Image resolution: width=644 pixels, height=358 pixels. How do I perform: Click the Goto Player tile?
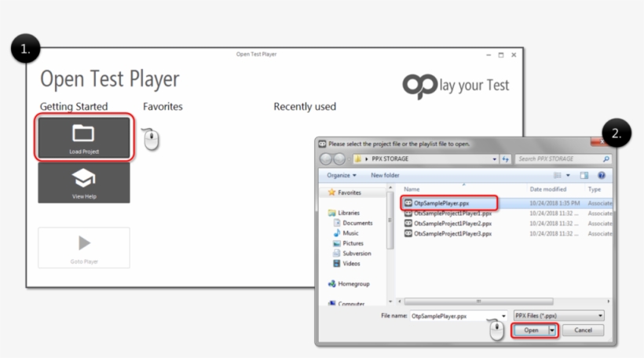click(84, 248)
